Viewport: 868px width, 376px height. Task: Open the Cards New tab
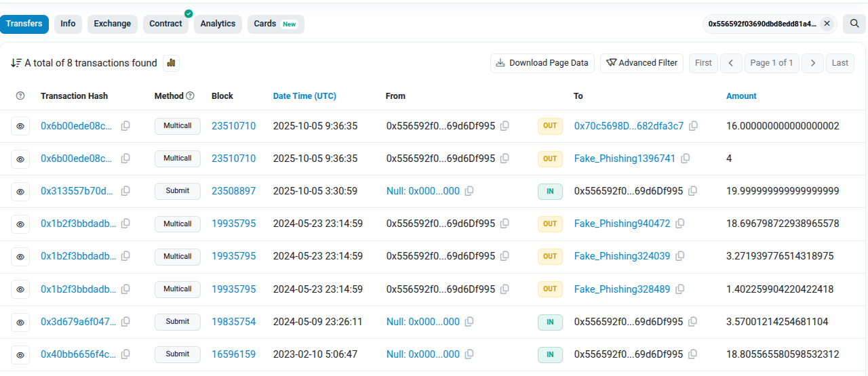275,24
